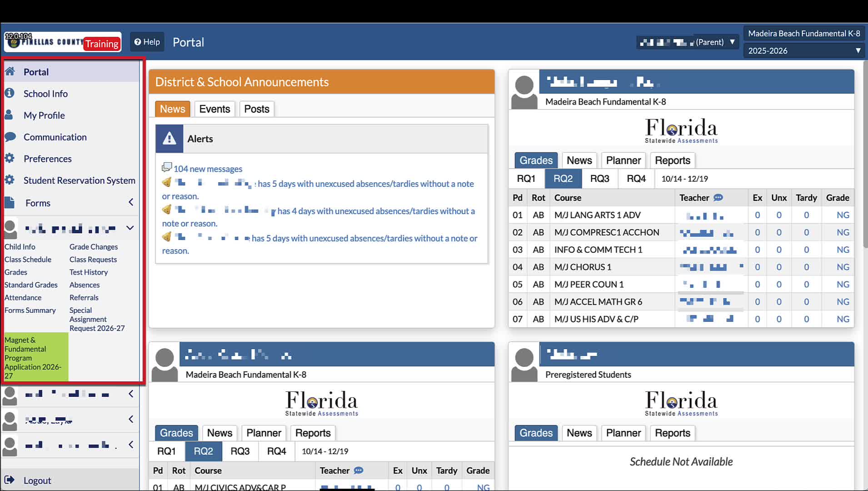Click the Teacher message bubble icon
This screenshot has width=868, height=491.
pyautogui.click(x=718, y=198)
